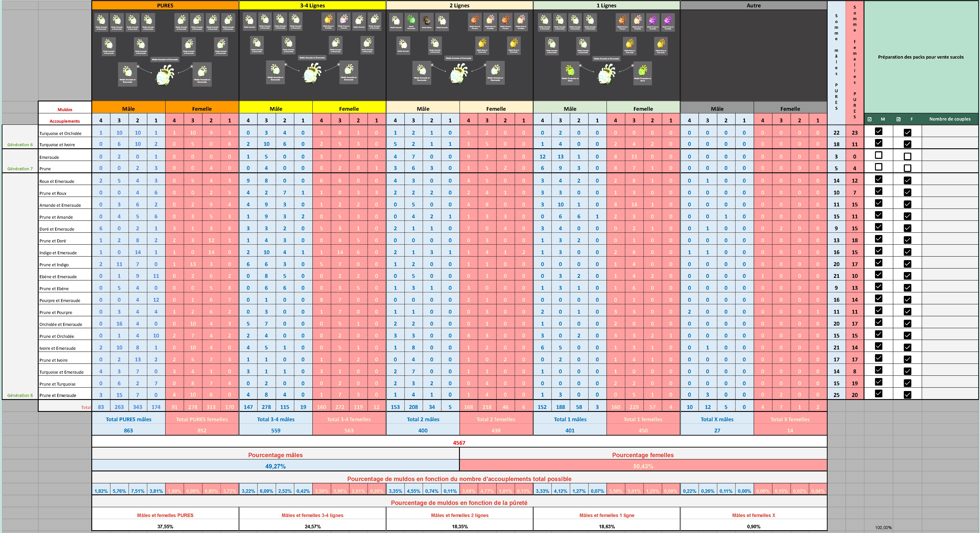Select the left parent card in 2 Lignes panel

(422, 73)
